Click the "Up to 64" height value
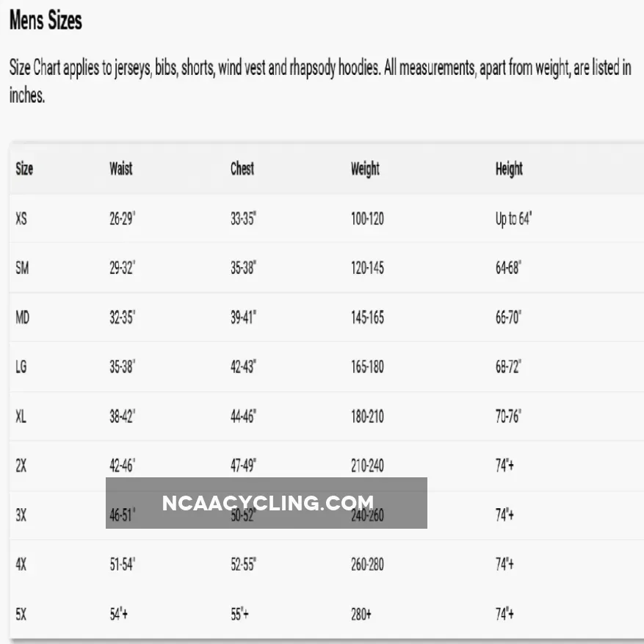 513,219
